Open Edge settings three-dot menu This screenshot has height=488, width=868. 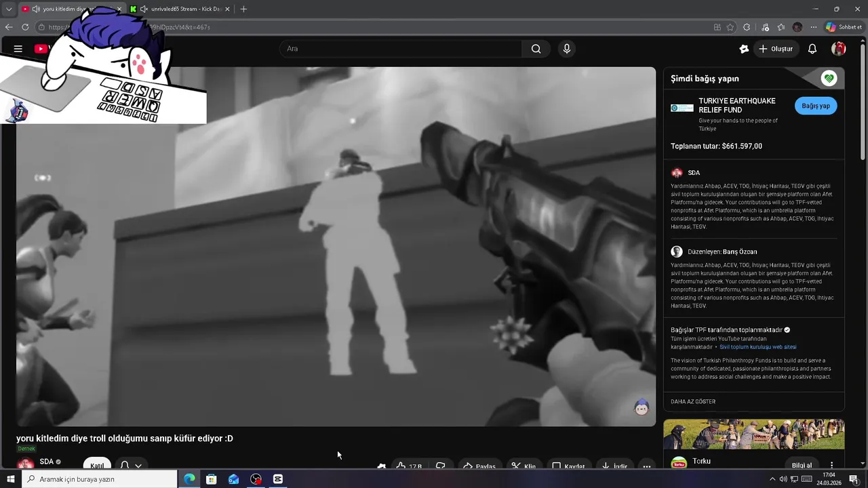(814, 27)
